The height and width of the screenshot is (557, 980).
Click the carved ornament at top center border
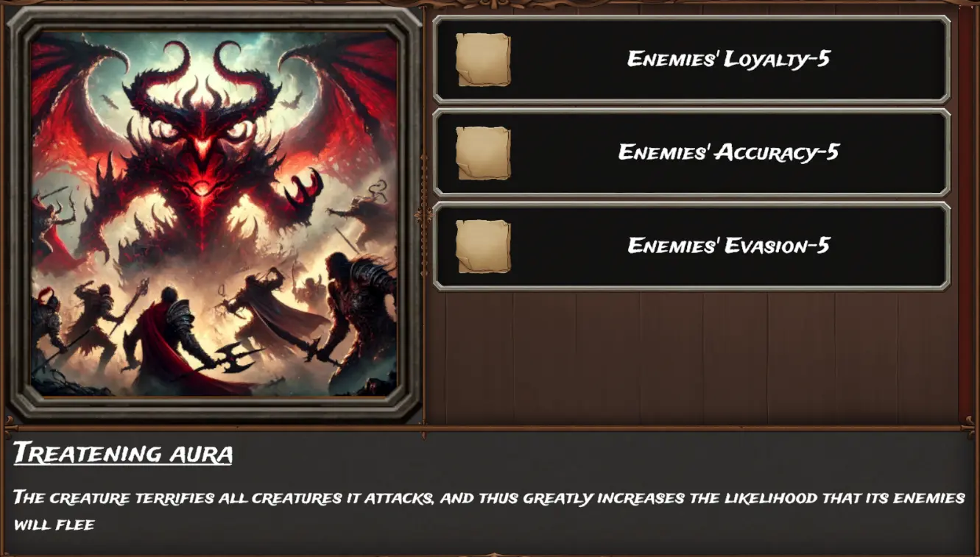pyautogui.click(x=490, y=4)
